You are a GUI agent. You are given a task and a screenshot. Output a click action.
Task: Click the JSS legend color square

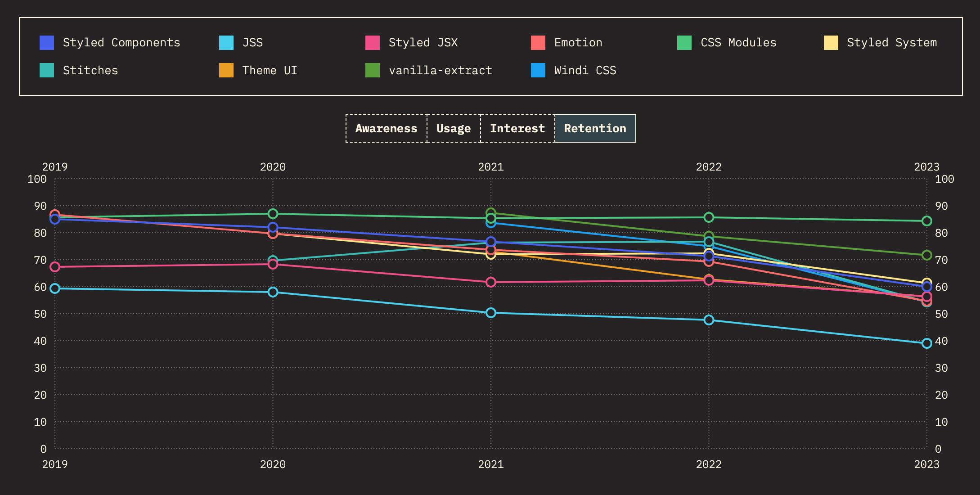click(226, 42)
